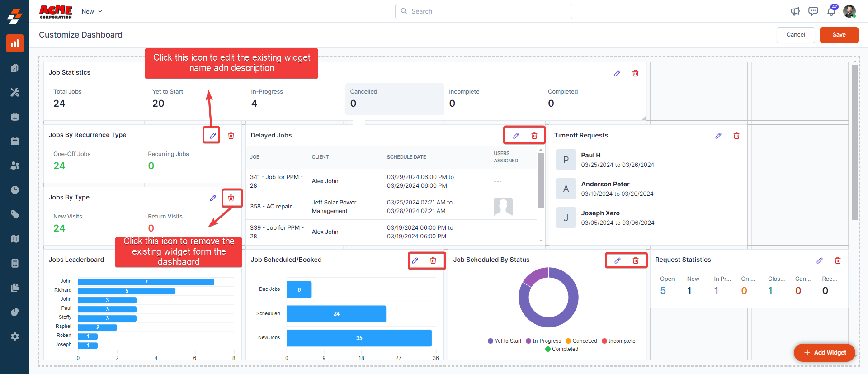Open the notifications bell
Screen dimensions: 868x374
pos(831,11)
